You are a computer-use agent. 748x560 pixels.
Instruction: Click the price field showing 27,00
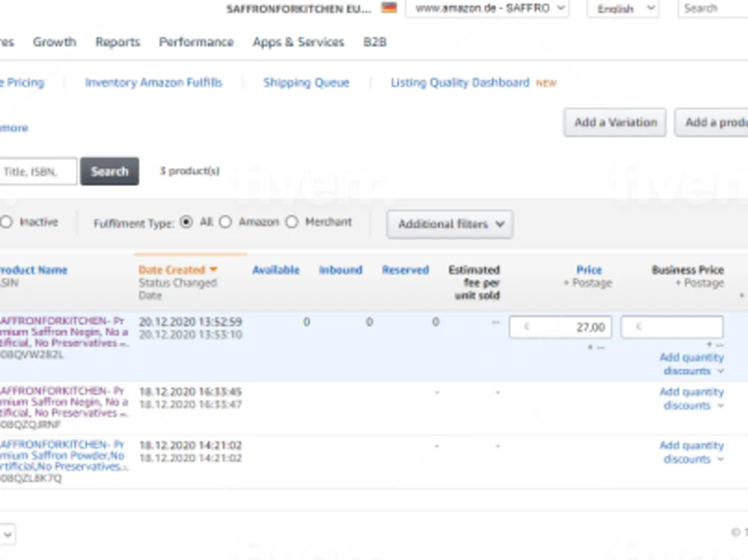click(560, 327)
